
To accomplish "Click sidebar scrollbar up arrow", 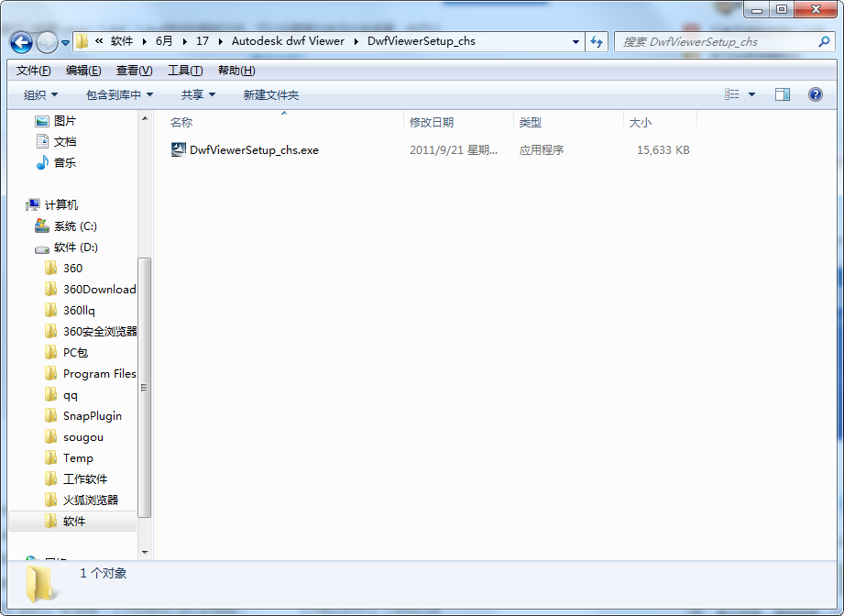I will tap(144, 117).
